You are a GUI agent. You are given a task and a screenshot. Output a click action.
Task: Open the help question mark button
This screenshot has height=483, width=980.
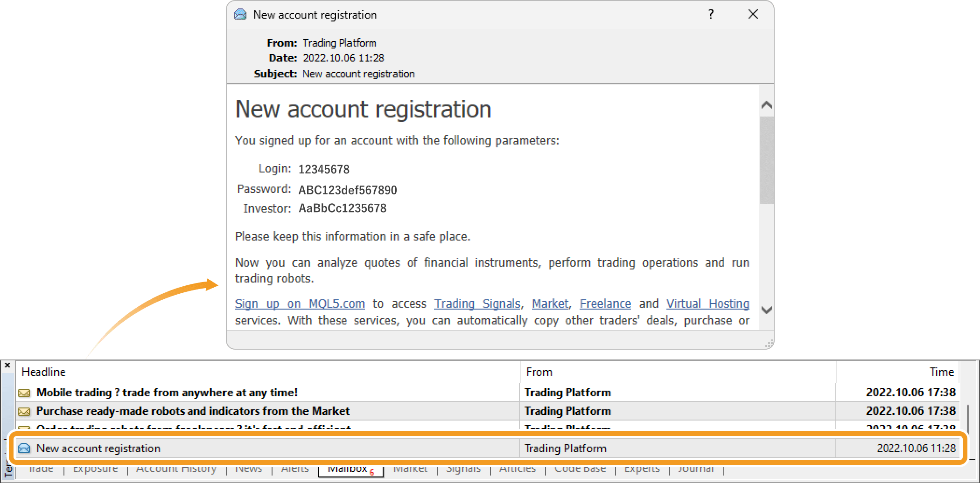(x=711, y=14)
